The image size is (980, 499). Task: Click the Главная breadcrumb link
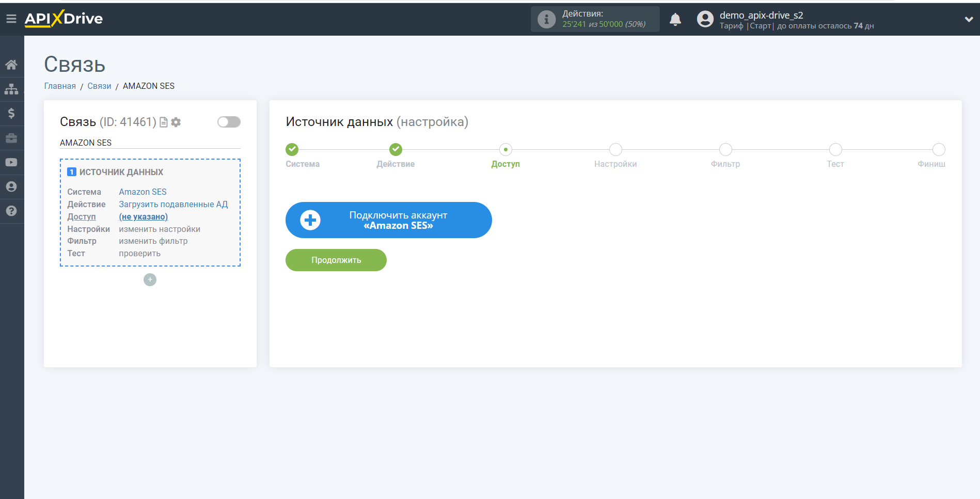pyautogui.click(x=60, y=86)
